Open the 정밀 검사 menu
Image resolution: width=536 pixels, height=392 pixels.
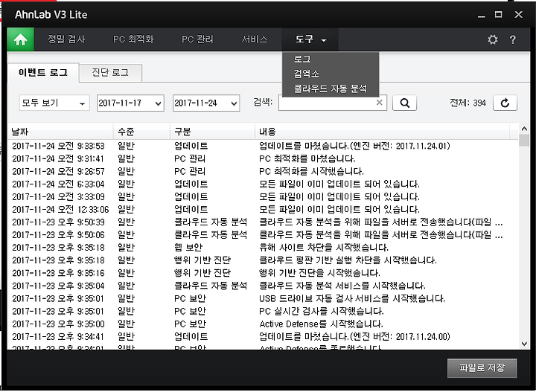tap(66, 39)
